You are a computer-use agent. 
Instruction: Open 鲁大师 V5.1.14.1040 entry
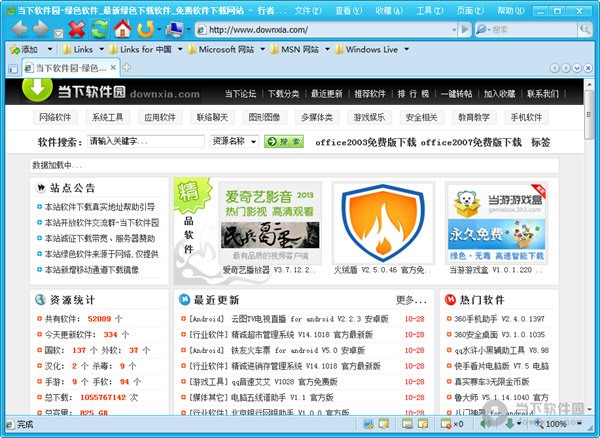(501, 397)
